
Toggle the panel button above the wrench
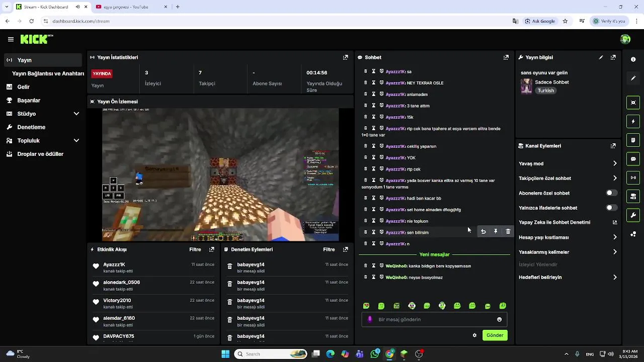pyautogui.click(x=633, y=196)
